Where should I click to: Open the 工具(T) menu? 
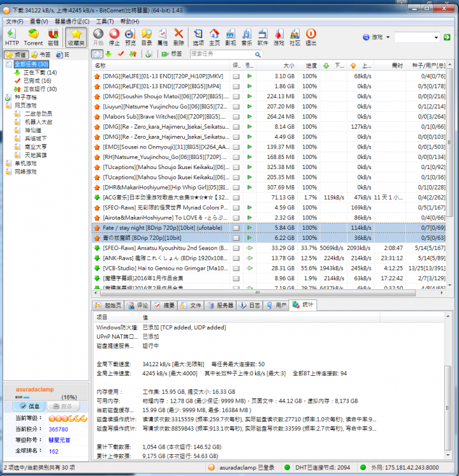[105, 21]
